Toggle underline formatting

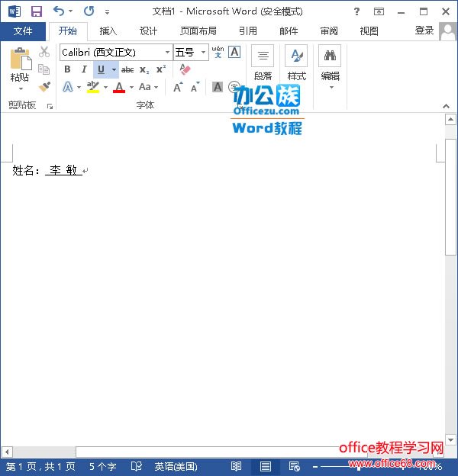(x=101, y=69)
